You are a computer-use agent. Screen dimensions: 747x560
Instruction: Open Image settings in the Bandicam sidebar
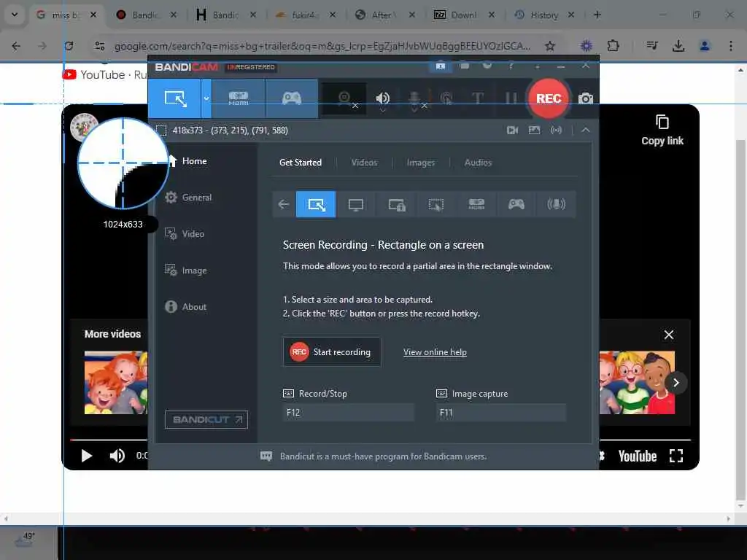tap(186, 270)
